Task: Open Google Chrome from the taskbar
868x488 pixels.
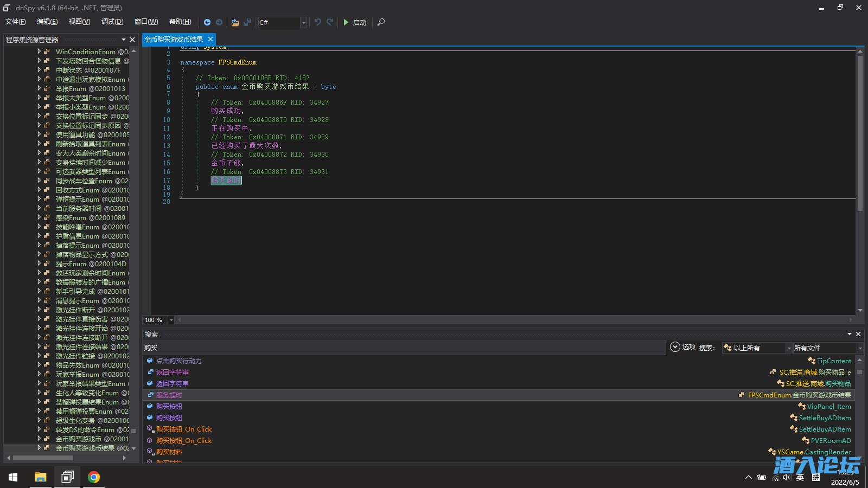Action: click(94, 477)
